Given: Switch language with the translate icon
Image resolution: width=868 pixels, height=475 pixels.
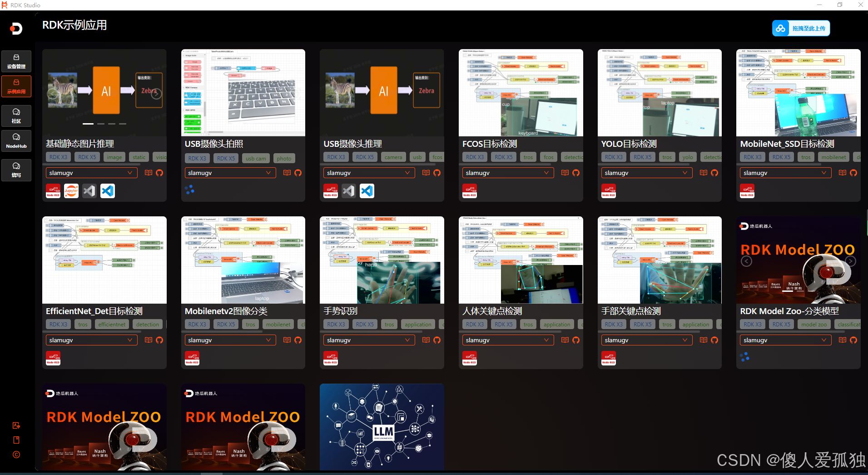Looking at the screenshot, I should click(16, 425).
